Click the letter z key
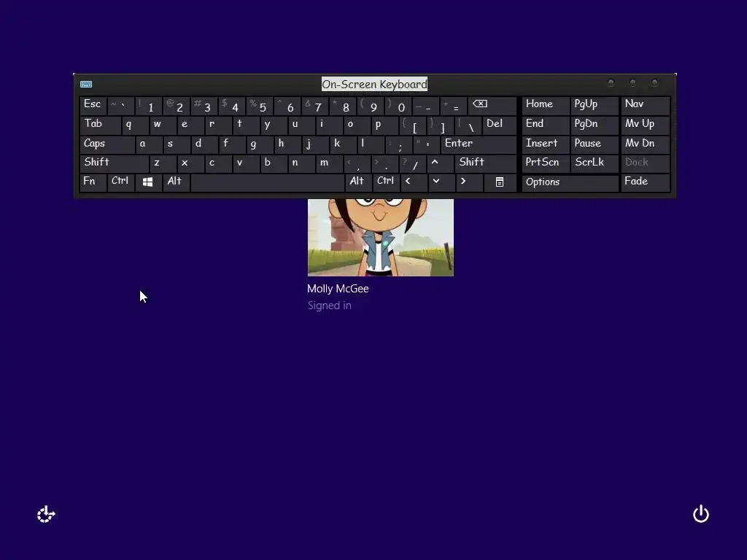 pos(163,163)
